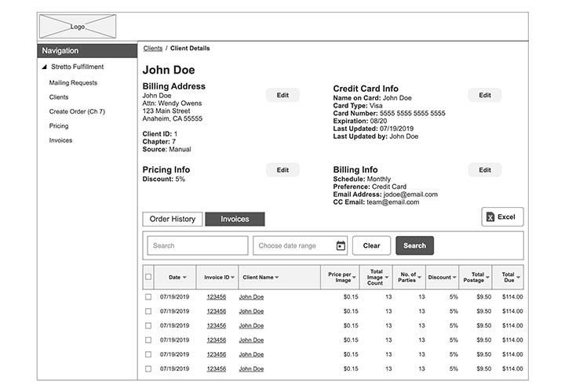Open the calendar date picker icon
The height and width of the screenshot is (392, 565).
coord(341,245)
